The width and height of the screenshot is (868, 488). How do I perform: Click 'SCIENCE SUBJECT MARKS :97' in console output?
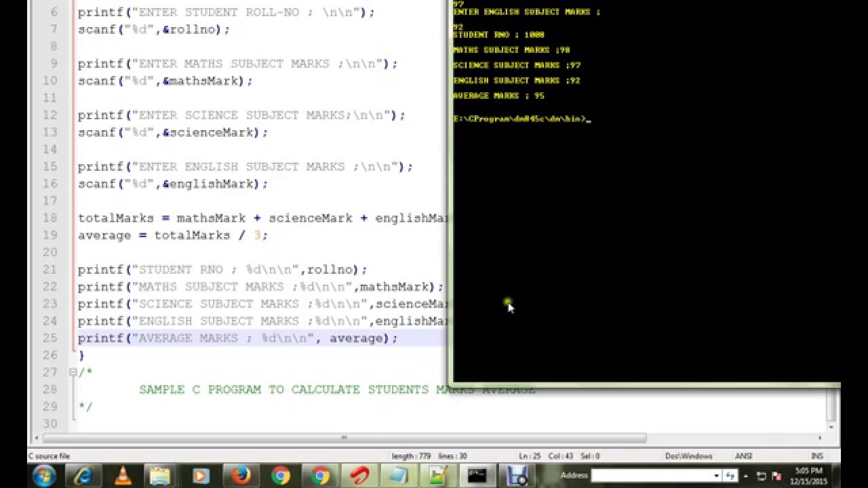point(517,66)
